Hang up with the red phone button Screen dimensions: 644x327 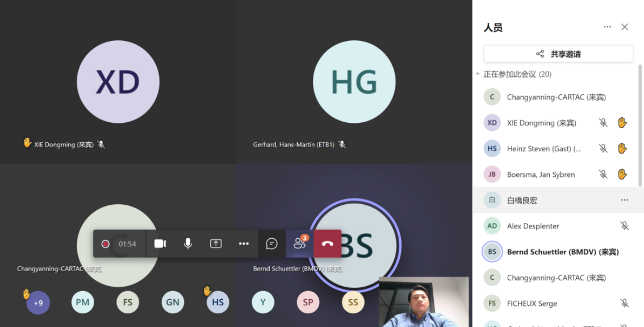point(328,244)
